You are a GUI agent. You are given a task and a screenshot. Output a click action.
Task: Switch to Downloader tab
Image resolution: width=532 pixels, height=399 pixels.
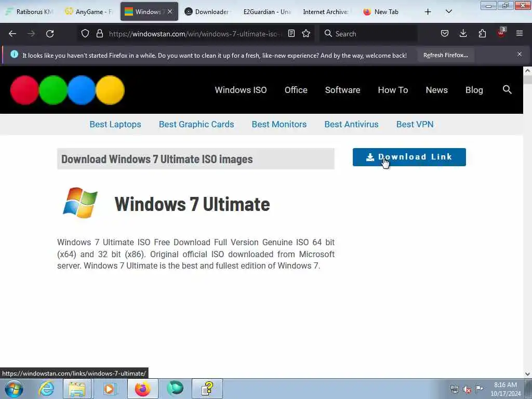pyautogui.click(x=207, y=12)
